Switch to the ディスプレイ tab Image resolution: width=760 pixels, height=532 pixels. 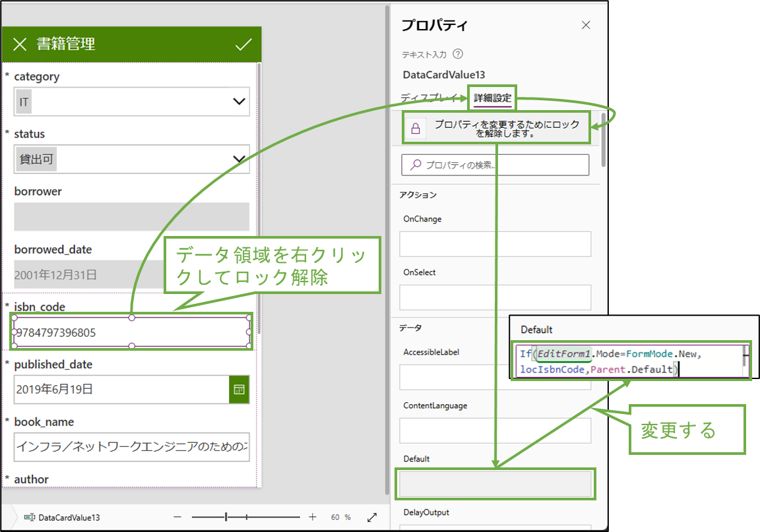[428, 98]
